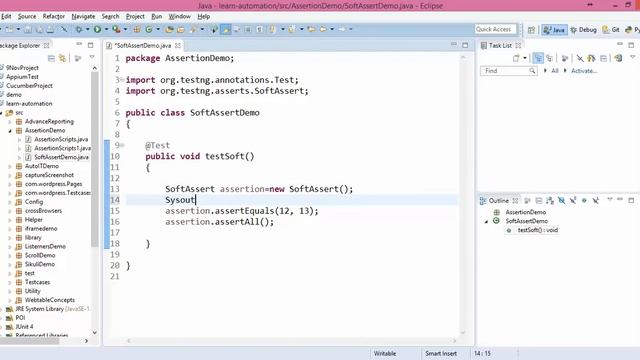
Task: Expand the captureScreenshot package
Action: pos(10,175)
